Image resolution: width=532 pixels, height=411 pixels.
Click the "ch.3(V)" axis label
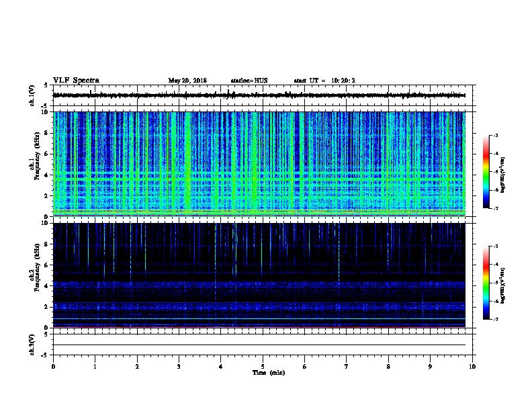click(x=32, y=345)
